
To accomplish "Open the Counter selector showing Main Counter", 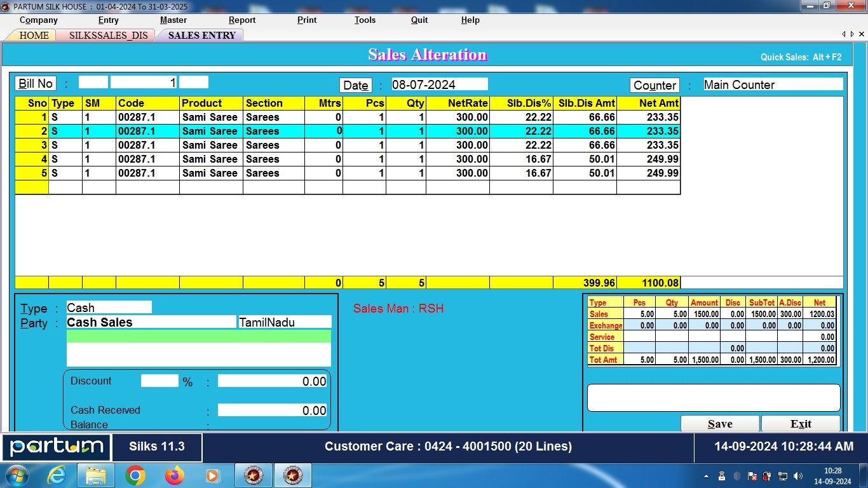I will coord(654,85).
